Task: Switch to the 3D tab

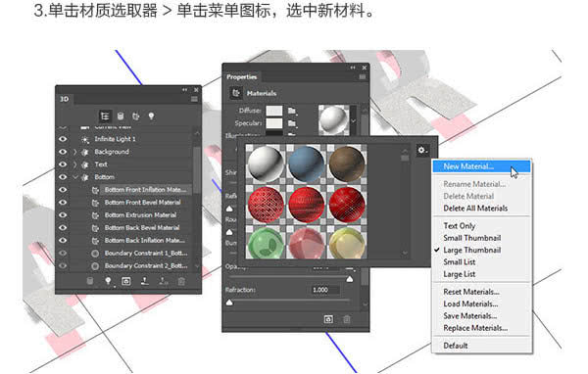Action: pyautogui.click(x=65, y=99)
